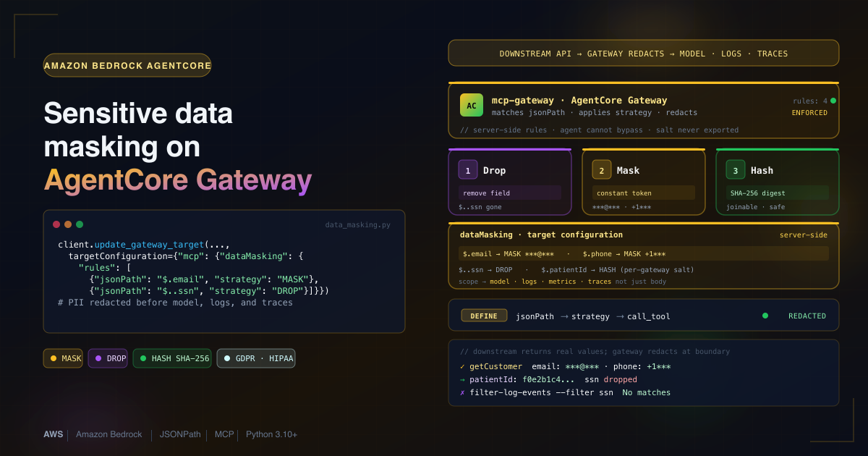Click the pale dot inside GDPR · HIPAA pill
Screen dimensions: 868x456
[x=226, y=358]
